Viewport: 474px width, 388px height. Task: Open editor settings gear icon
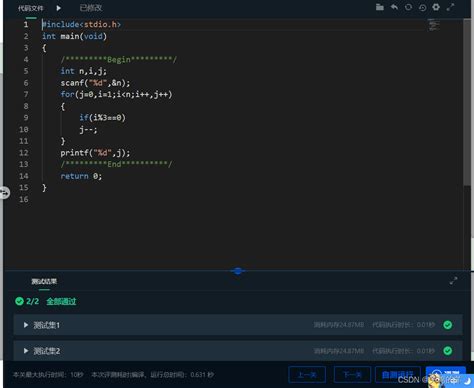[x=436, y=7]
